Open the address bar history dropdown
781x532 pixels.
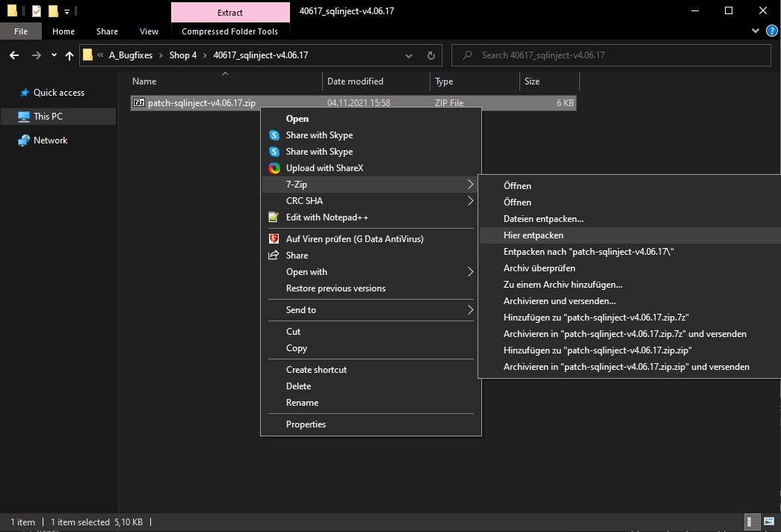409,55
